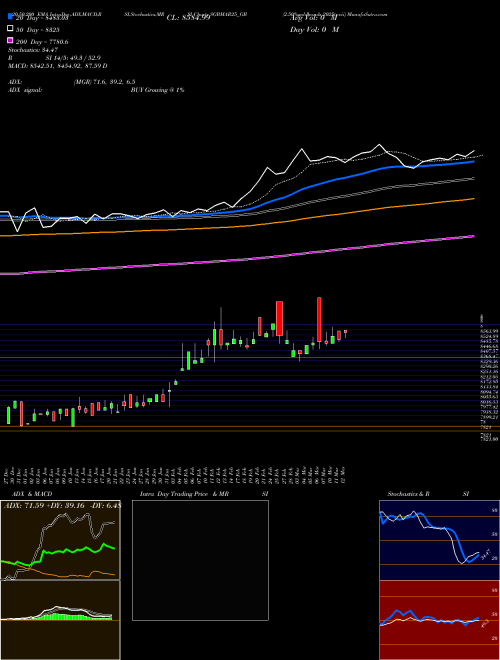Click the ADX 71.59 +DY 39.16 header text

[x=62, y=505]
